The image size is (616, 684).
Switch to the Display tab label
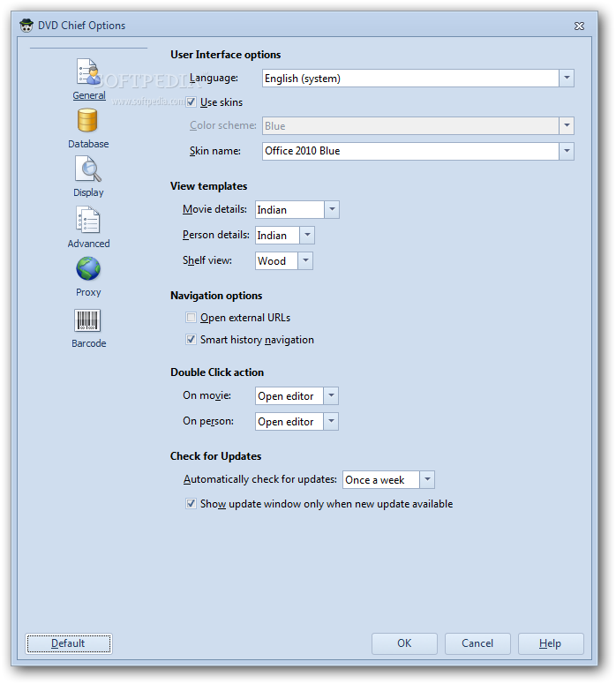(x=88, y=192)
